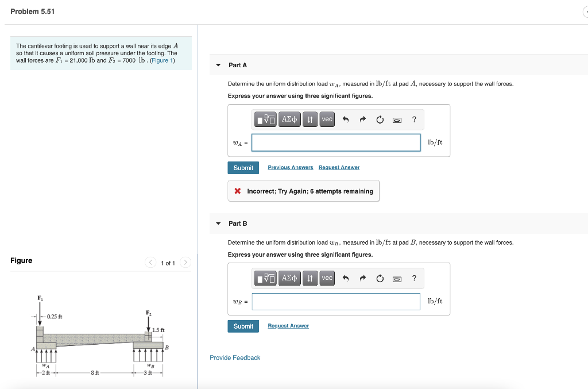Image resolution: width=588 pixels, height=389 pixels.
Task: Collapse Part B section
Action: tap(218, 224)
